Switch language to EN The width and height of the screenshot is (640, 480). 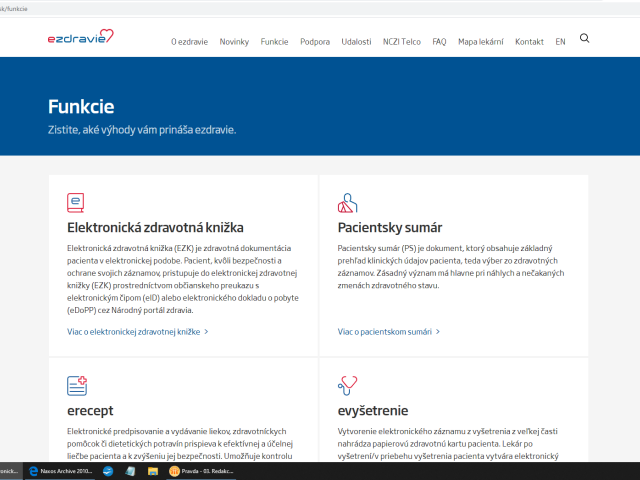[560, 42]
